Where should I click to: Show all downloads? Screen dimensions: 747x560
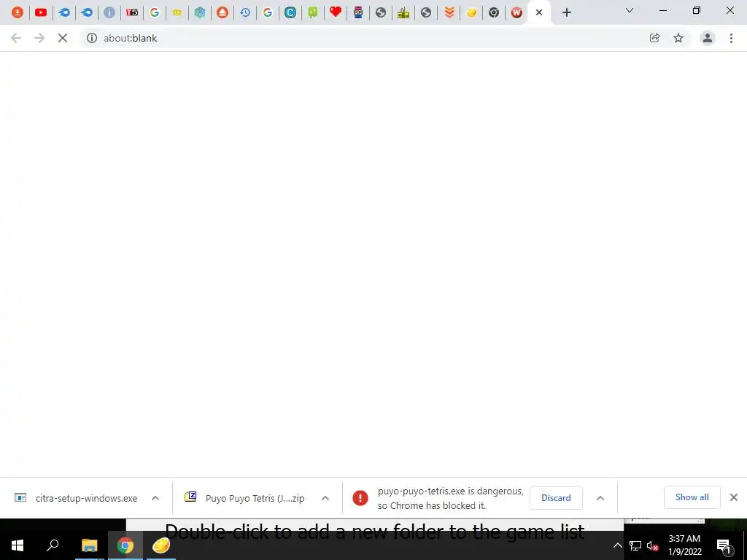click(x=692, y=497)
